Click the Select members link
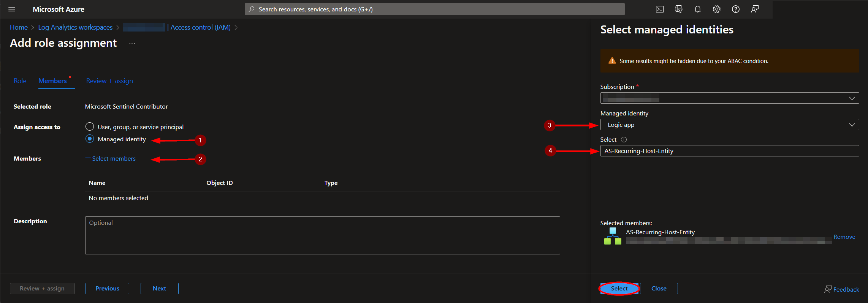 114,158
